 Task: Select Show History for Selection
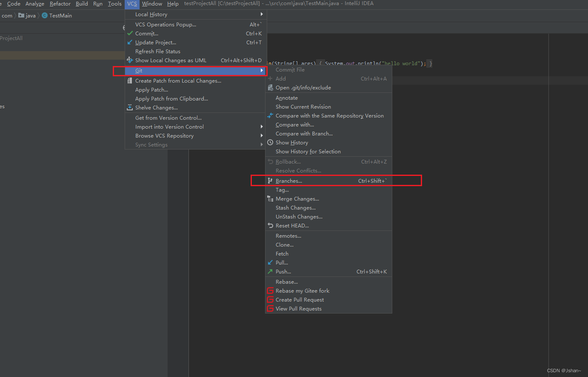(328, 151)
